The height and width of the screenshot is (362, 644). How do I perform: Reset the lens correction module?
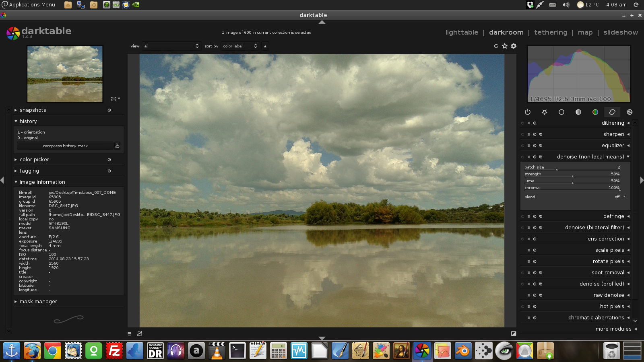tap(535, 239)
